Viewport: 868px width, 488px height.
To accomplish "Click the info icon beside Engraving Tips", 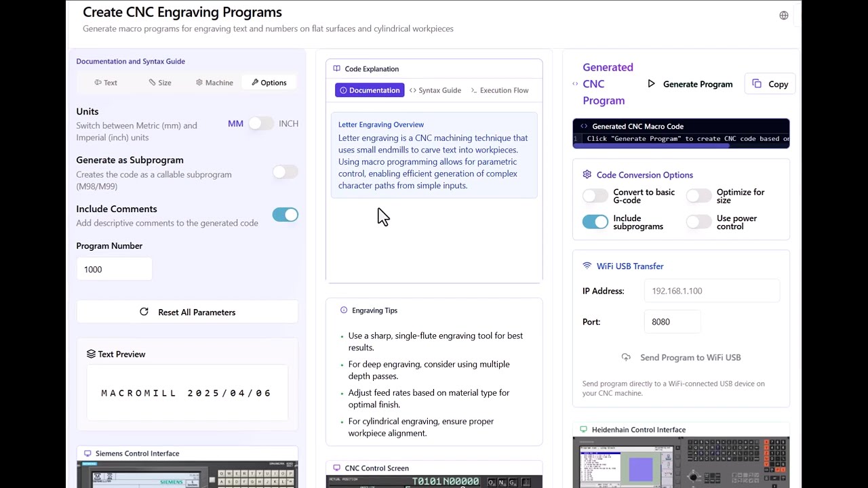I will [344, 310].
